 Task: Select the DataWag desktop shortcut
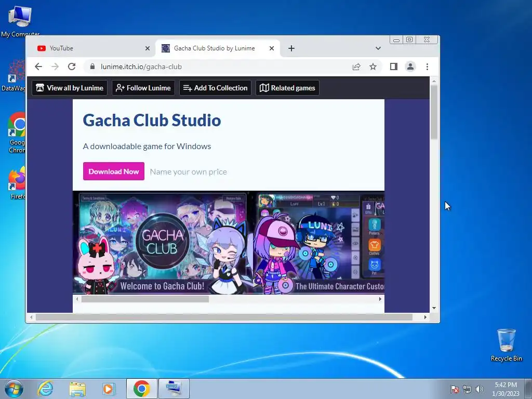coord(14,75)
